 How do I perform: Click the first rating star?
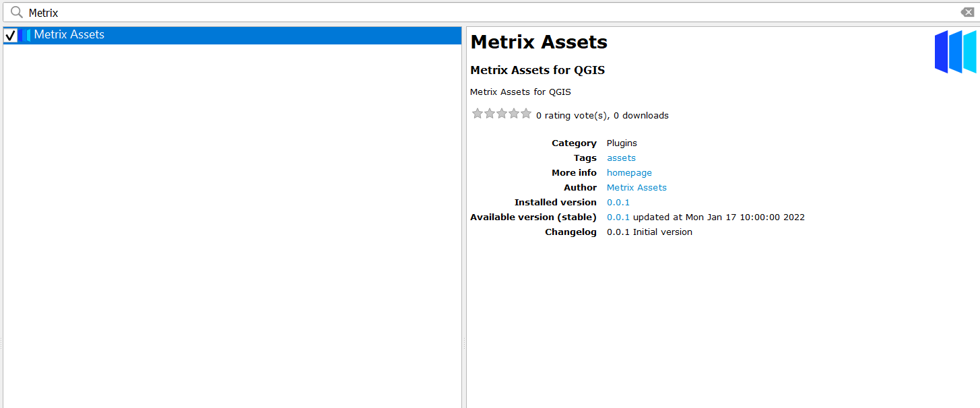[478, 114]
